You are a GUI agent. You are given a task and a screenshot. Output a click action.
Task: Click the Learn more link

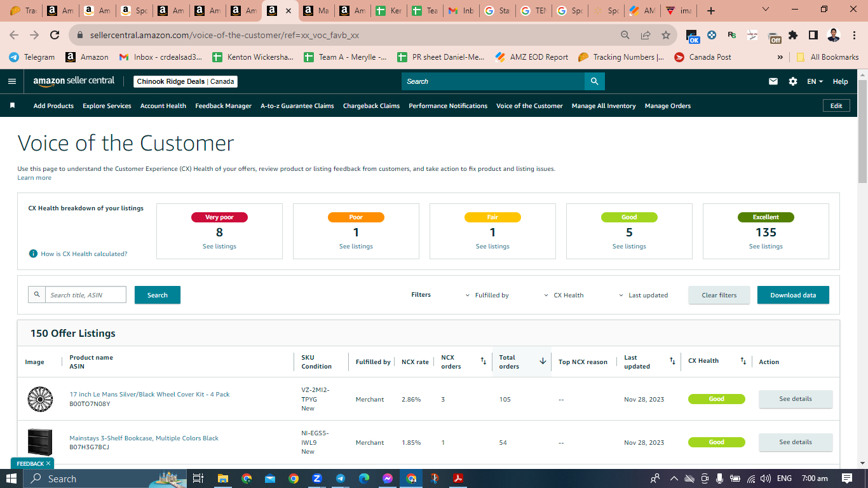coord(34,178)
